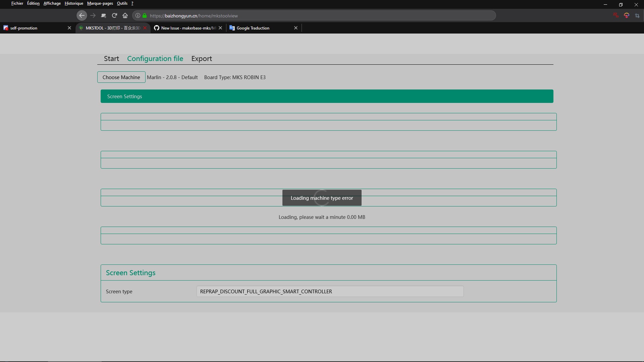Open the Outils menu
This screenshot has width=644, height=362.
pyautogui.click(x=121, y=3)
